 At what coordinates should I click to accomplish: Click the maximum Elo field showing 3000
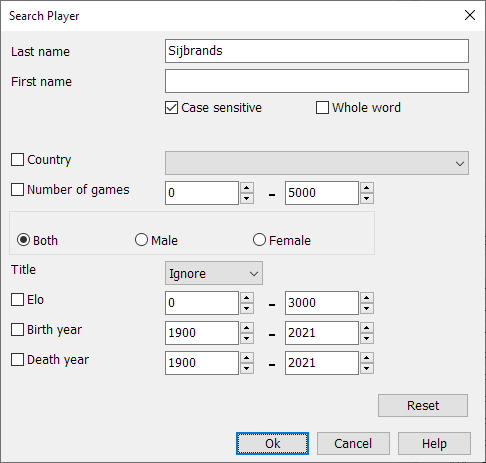click(322, 303)
